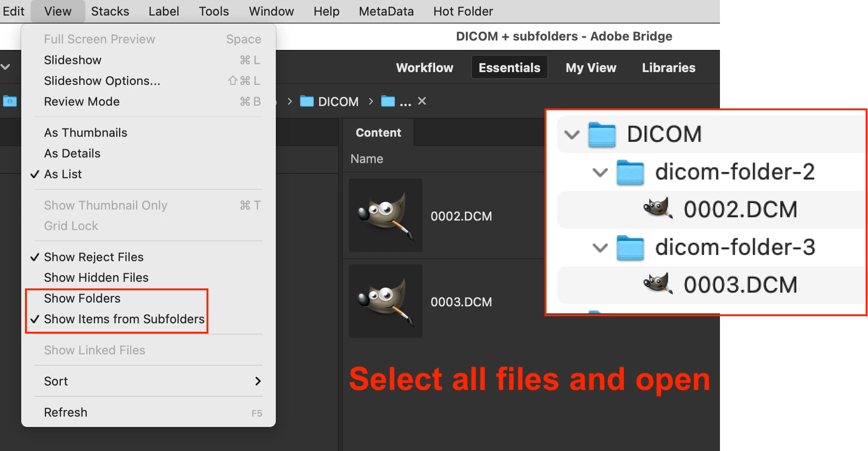Open the Hot Folder menu
The image size is (868, 451).
tap(463, 11)
